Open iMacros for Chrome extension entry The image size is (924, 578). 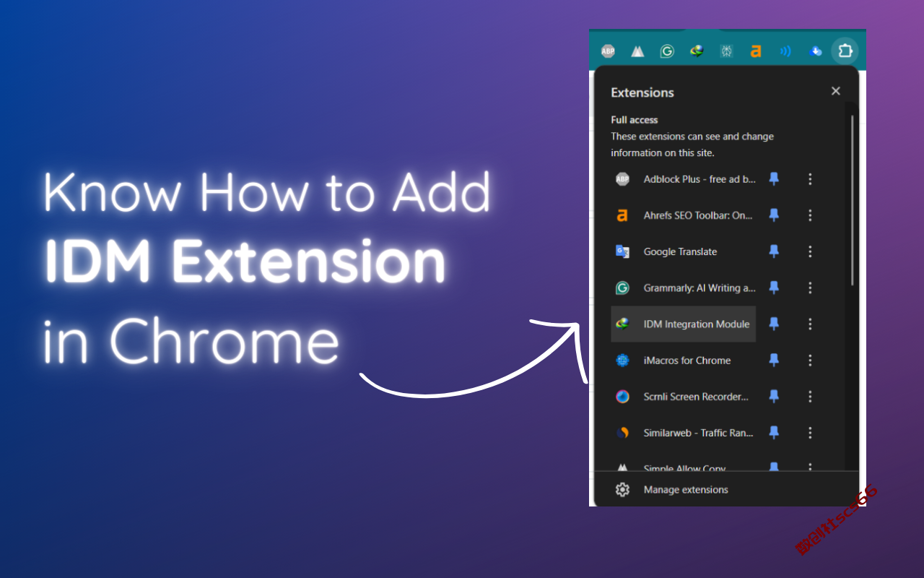point(684,360)
